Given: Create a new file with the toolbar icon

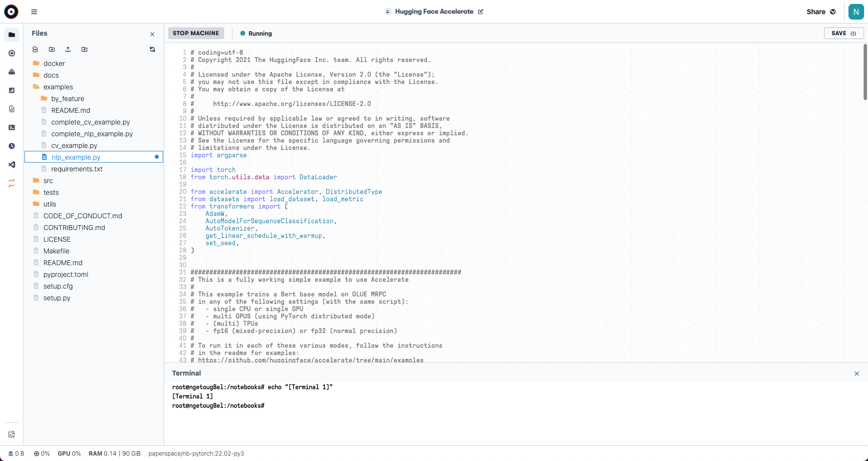Looking at the screenshot, I should [x=35, y=49].
